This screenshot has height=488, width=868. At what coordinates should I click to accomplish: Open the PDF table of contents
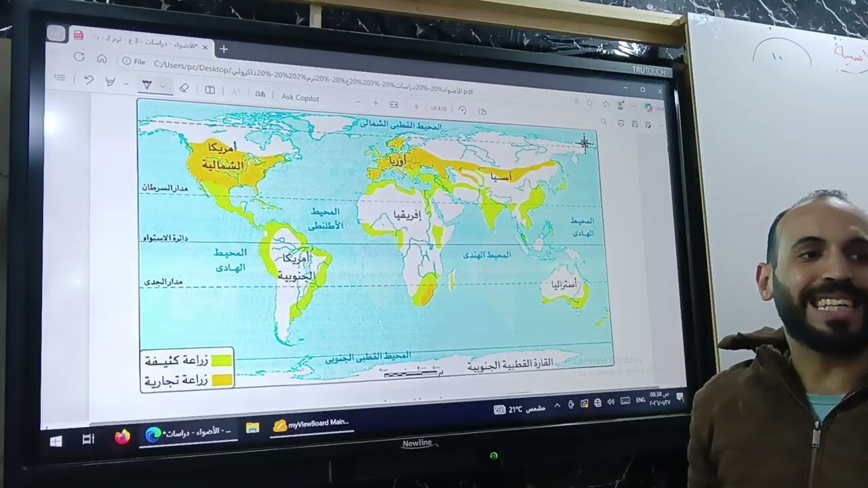60,79
